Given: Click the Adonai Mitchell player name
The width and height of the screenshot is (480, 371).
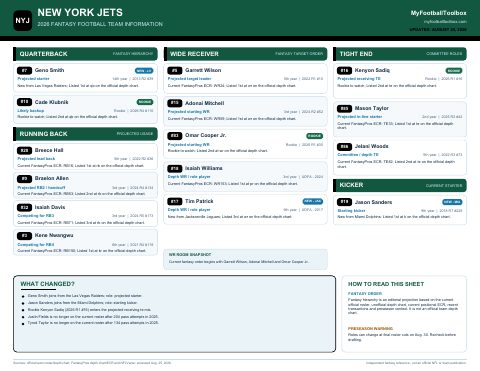Looking at the screenshot, I should 205,103.
